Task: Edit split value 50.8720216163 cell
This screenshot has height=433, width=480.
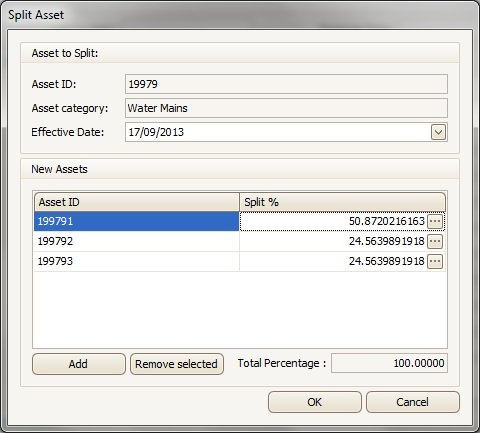Action: pyautogui.click(x=333, y=221)
